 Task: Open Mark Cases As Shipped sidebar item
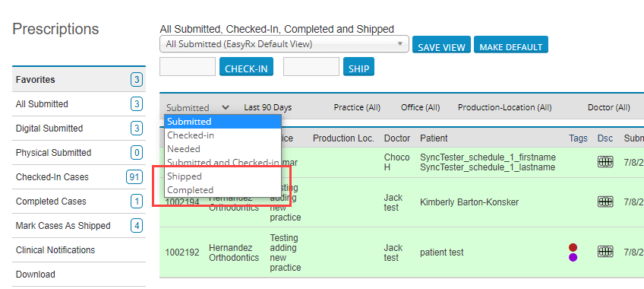pyautogui.click(x=79, y=226)
